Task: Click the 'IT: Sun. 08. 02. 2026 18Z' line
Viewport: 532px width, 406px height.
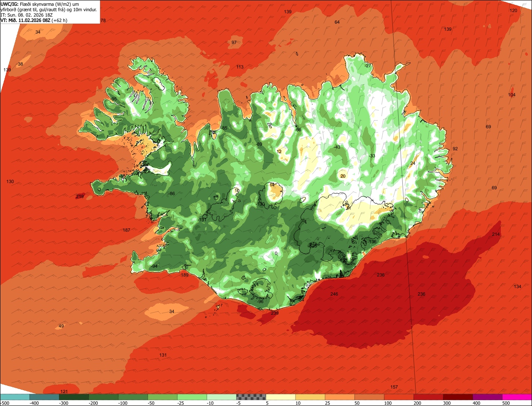Action: 27,15
